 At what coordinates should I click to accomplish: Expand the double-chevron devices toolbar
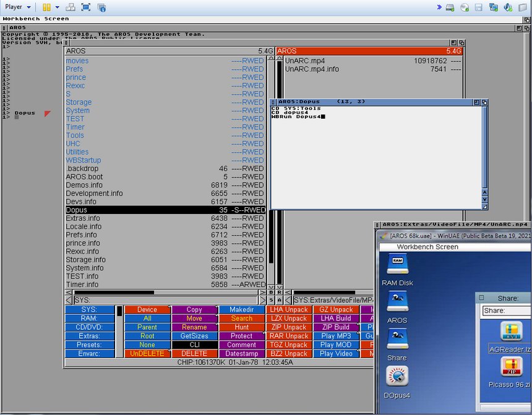point(439,7)
